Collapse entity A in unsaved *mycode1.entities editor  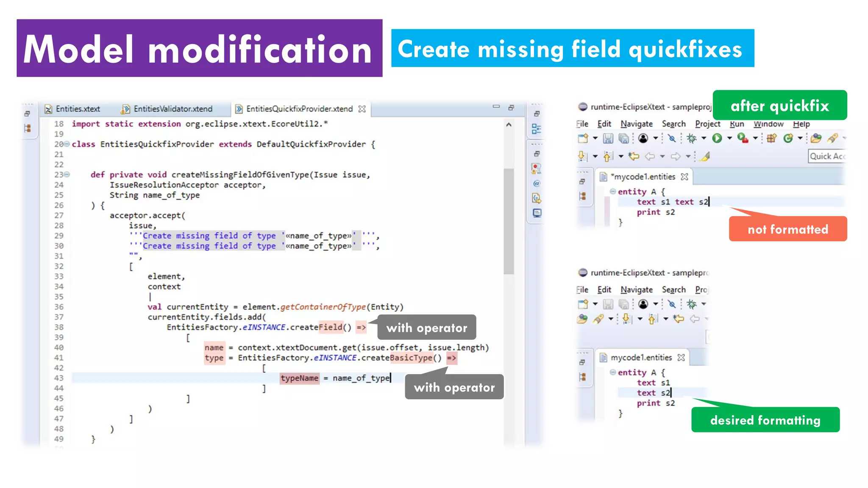click(x=613, y=191)
